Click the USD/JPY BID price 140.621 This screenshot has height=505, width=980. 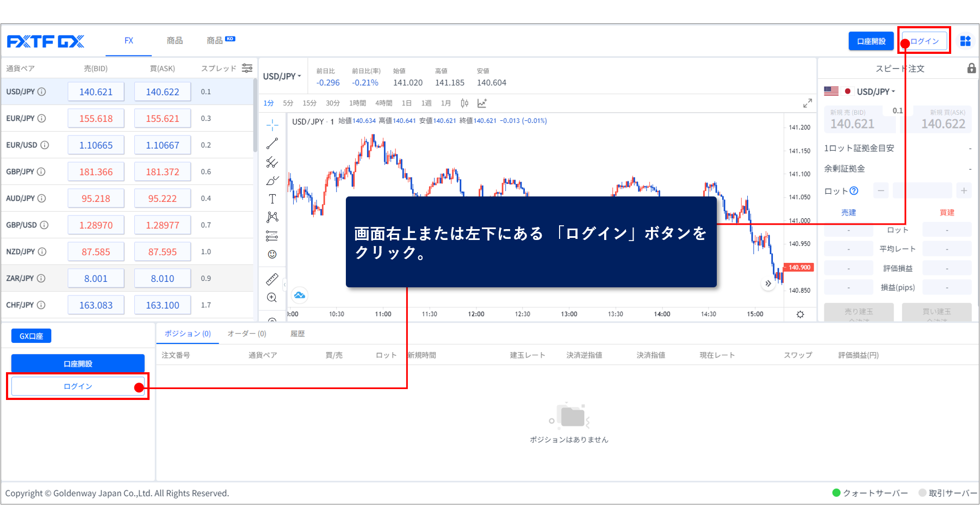pos(96,92)
